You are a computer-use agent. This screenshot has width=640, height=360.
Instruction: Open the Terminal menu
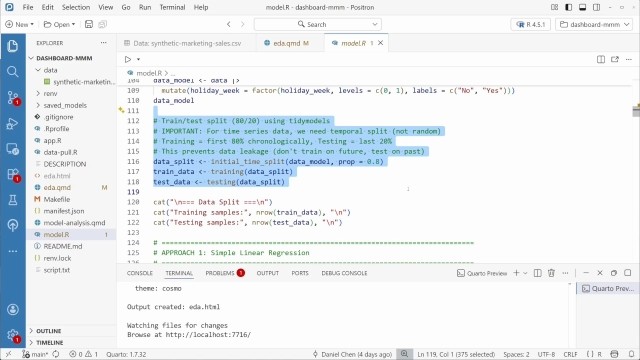172,7
